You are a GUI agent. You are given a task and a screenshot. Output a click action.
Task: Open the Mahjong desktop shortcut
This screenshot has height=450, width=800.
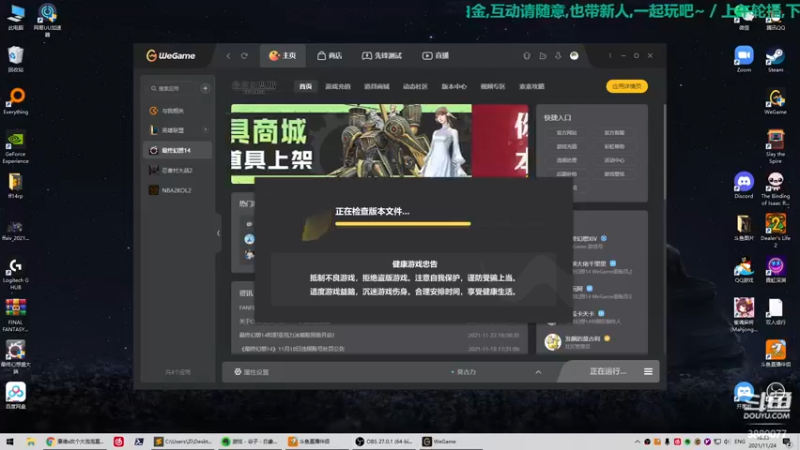[744, 314]
